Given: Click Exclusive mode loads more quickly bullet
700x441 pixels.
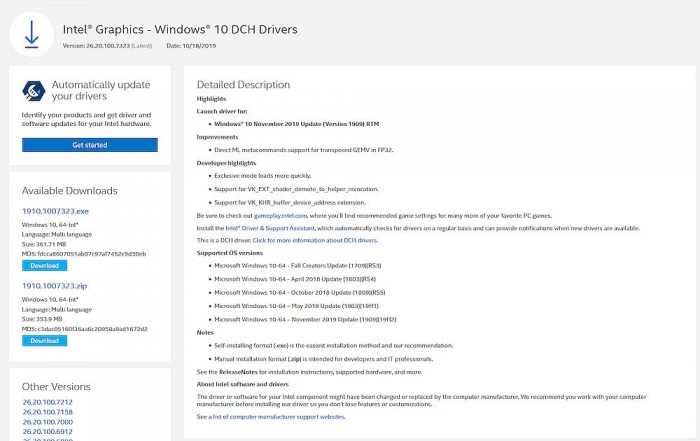Looking at the screenshot, I should [263, 176].
